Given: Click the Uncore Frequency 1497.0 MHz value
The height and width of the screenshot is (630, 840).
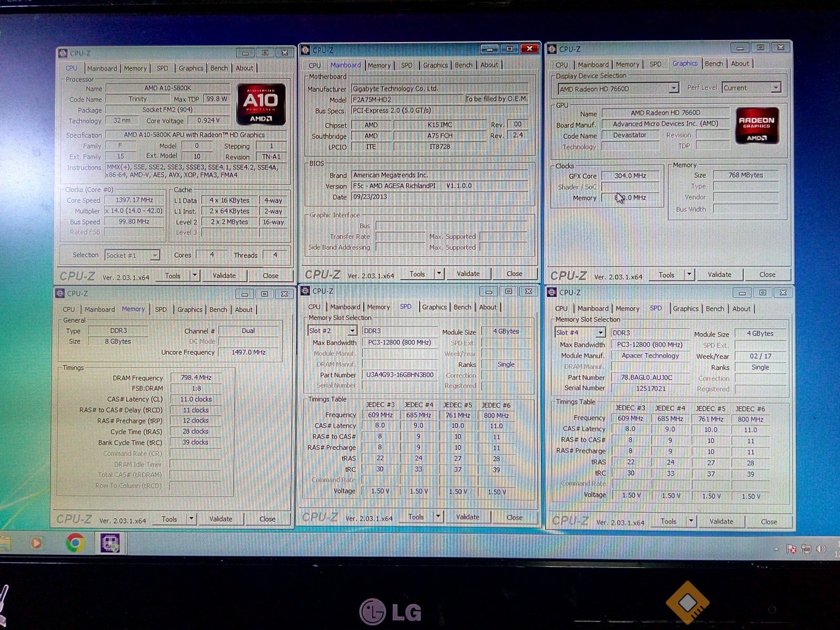Looking at the screenshot, I should [x=248, y=352].
